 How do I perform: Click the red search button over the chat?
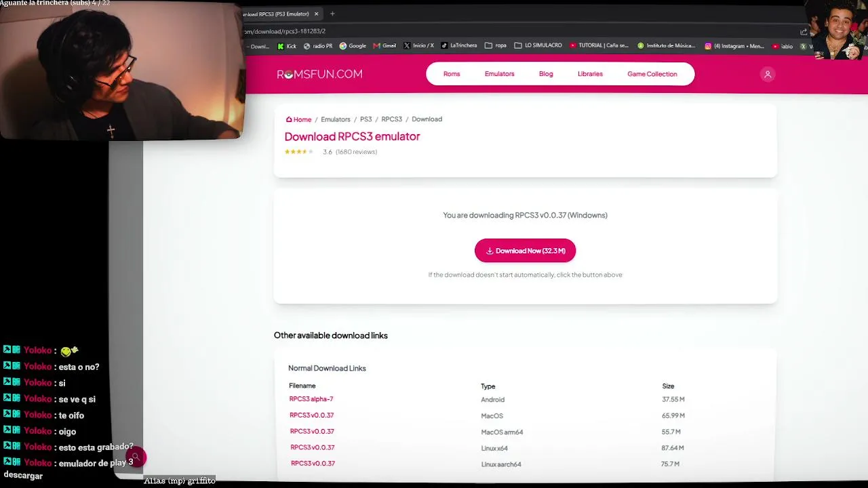tap(136, 457)
